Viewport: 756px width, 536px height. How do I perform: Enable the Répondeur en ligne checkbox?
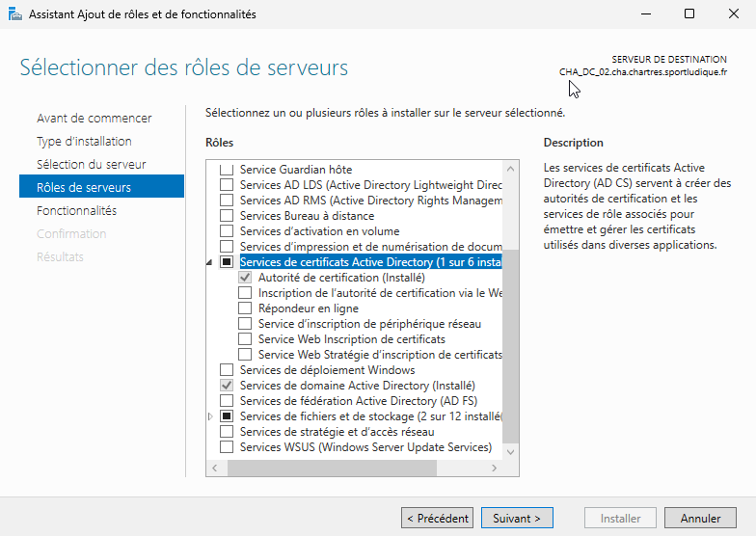point(245,308)
